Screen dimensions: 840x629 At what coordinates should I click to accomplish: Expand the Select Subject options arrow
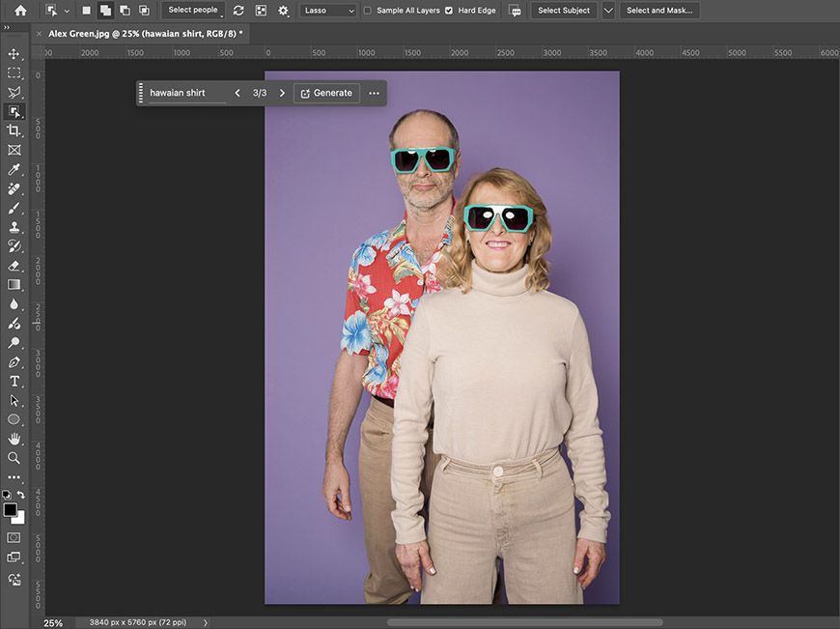pos(608,11)
